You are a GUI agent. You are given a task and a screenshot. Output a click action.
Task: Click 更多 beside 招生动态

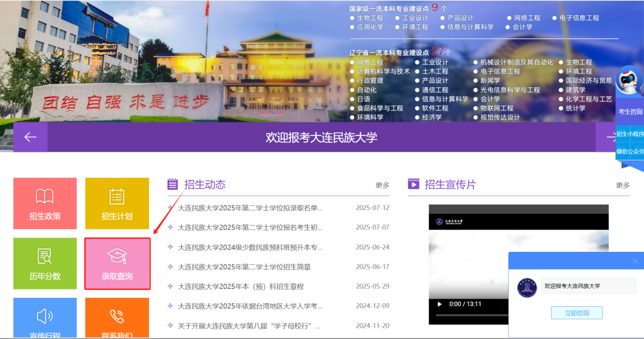click(x=382, y=186)
